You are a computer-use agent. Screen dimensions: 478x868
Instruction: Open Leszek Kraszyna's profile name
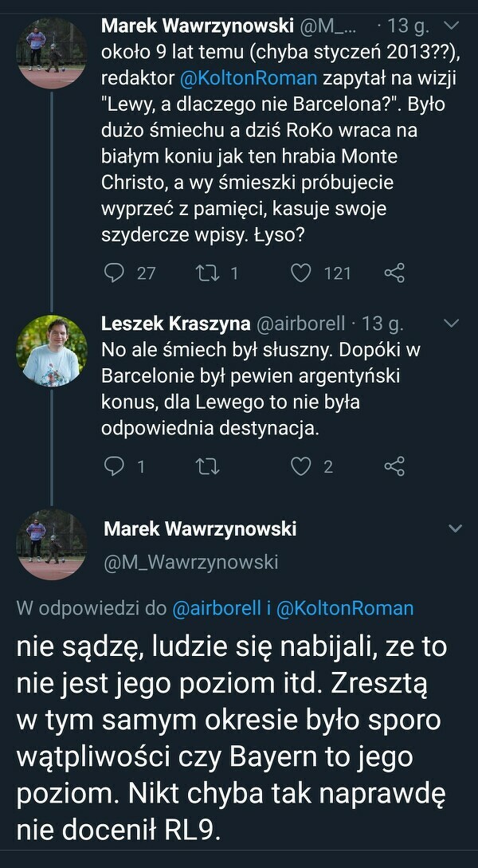[174, 324]
